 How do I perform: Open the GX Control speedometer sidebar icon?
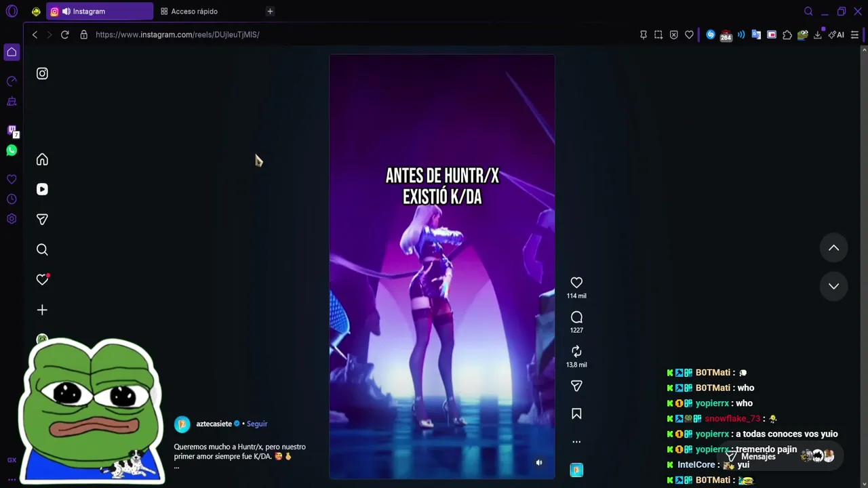(12, 81)
